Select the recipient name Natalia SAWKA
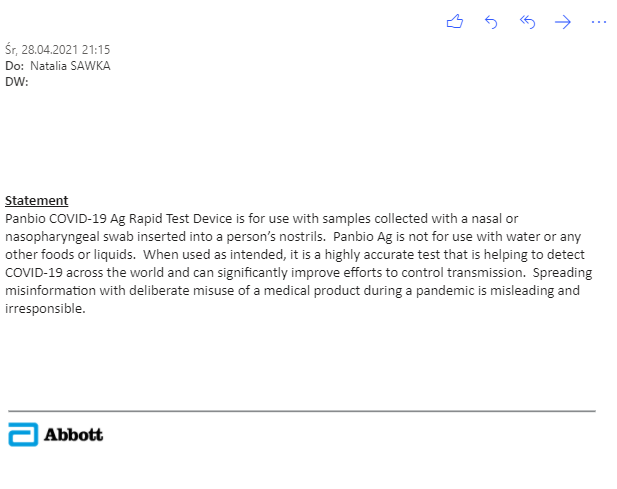Screen dimensions: 617x489 70,66
